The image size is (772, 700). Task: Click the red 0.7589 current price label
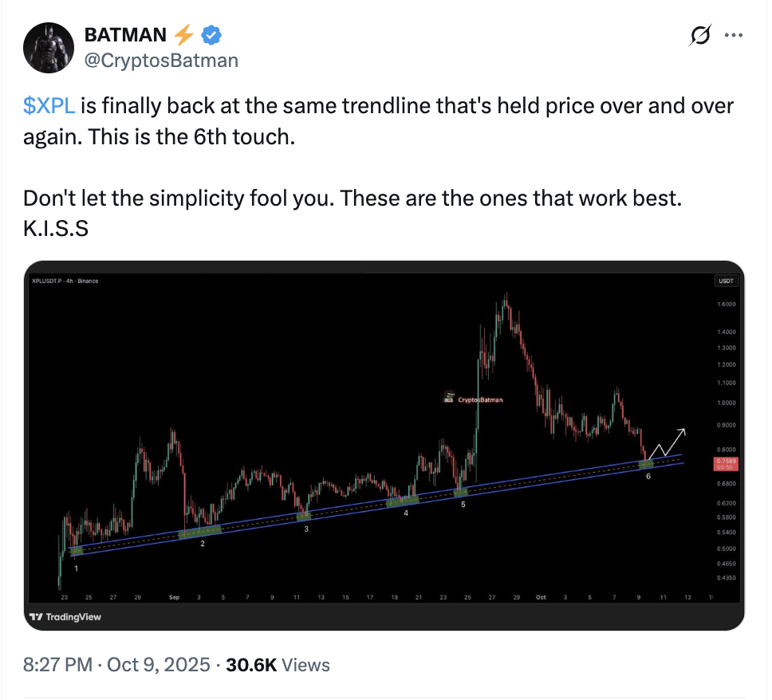tap(727, 463)
